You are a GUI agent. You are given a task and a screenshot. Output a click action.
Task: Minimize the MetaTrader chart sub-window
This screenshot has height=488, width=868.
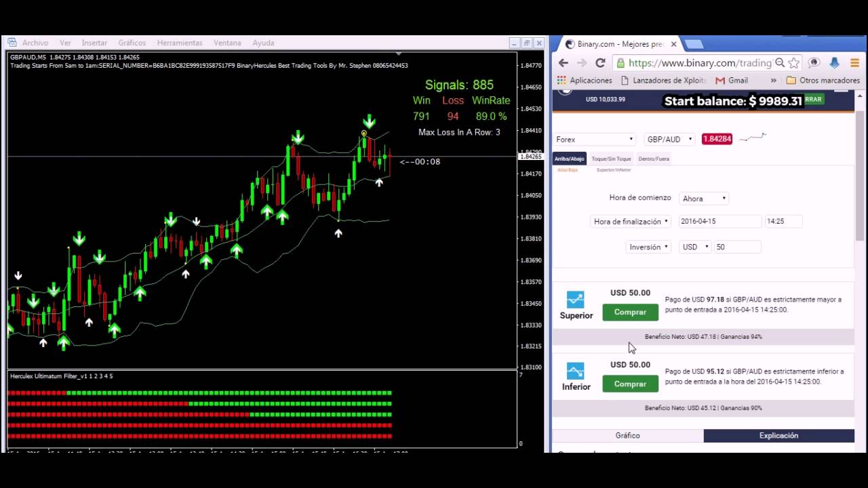(x=514, y=43)
